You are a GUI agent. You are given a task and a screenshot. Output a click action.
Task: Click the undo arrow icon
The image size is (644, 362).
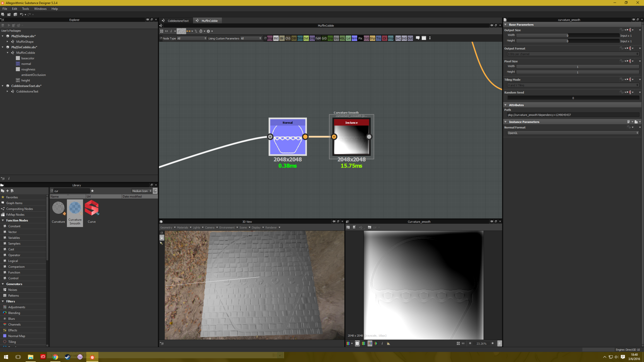(x=21, y=14)
